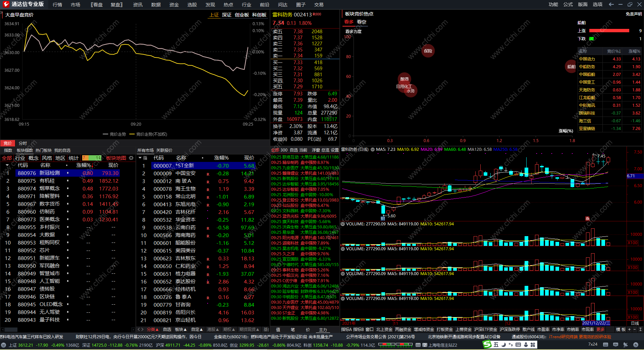Switch hotspot view to 看空
644x350 pixels.
361,22
